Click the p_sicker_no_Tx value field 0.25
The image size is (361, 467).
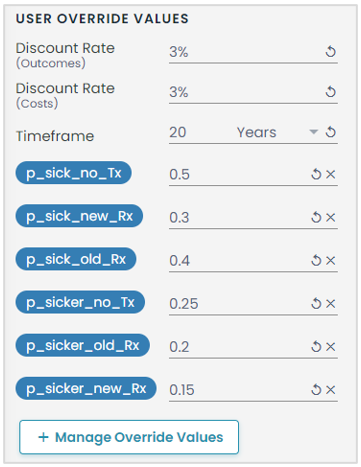pos(239,304)
